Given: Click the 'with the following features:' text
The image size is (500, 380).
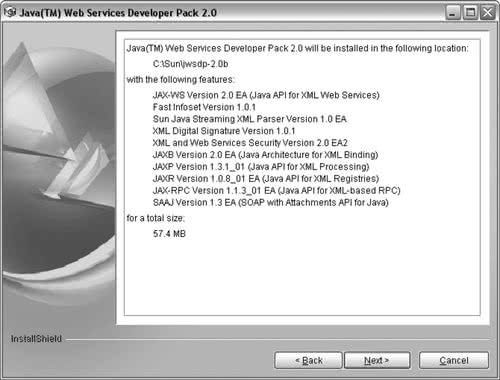Looking at the screenshot, I should pos(180,80).
